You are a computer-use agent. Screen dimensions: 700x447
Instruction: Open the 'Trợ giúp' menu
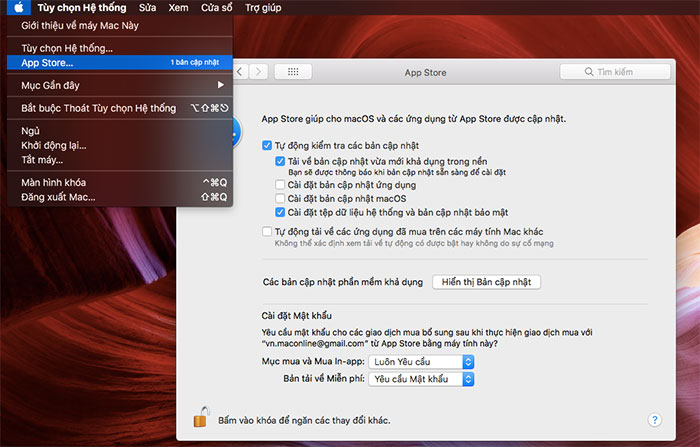[263, 8]
